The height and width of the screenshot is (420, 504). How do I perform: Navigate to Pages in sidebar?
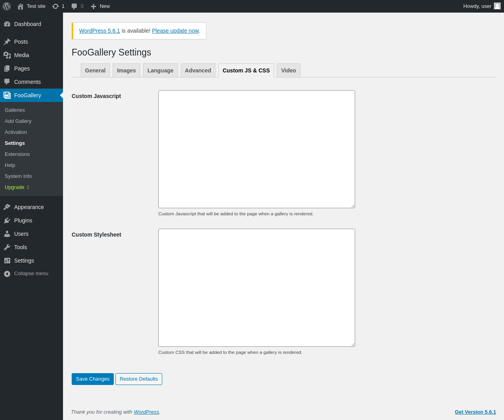(31, 68)
